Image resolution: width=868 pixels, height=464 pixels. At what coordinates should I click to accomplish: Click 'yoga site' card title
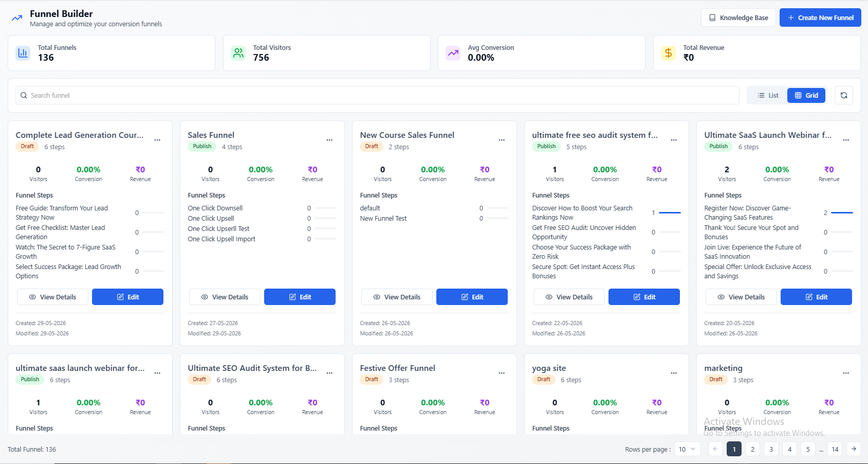pos(549,368)
